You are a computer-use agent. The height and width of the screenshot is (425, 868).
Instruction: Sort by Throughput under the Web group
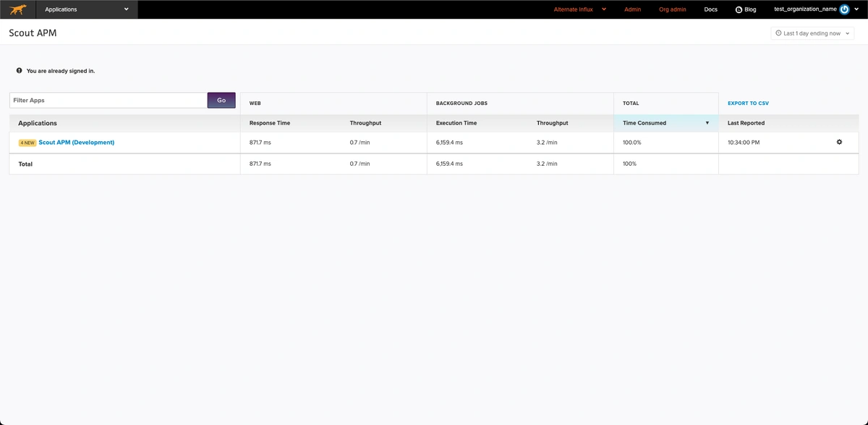[x=365, y=123]
